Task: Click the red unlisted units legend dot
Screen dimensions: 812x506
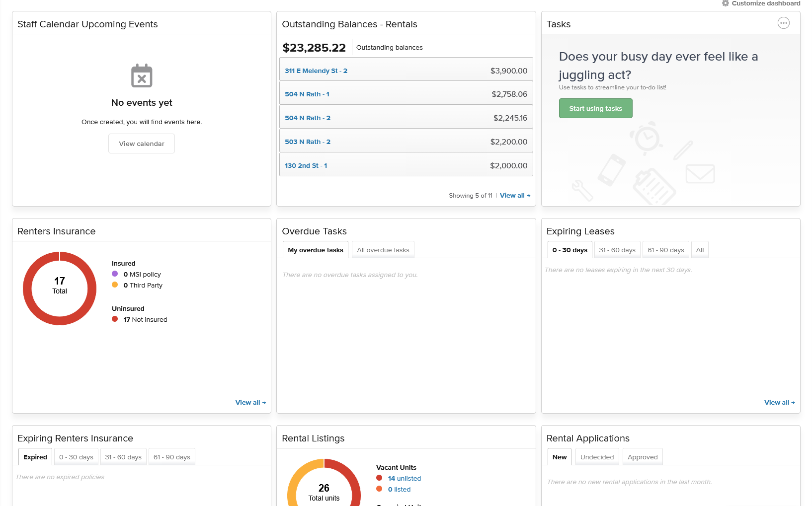Action: (379, 478)
